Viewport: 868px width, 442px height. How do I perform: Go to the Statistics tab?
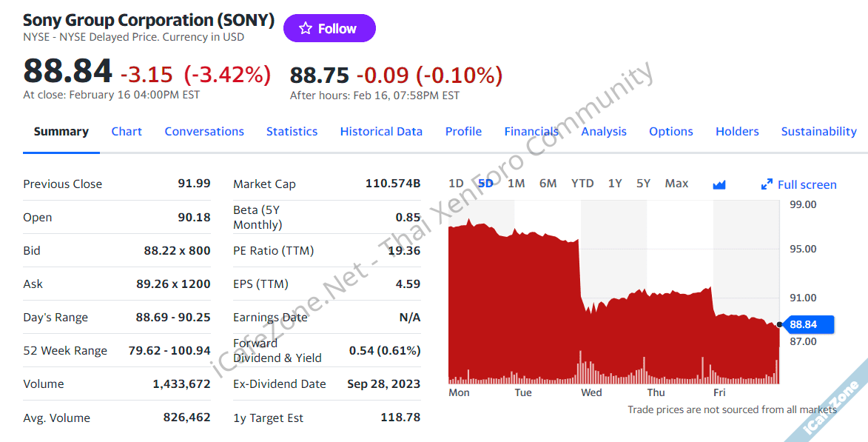292,132
